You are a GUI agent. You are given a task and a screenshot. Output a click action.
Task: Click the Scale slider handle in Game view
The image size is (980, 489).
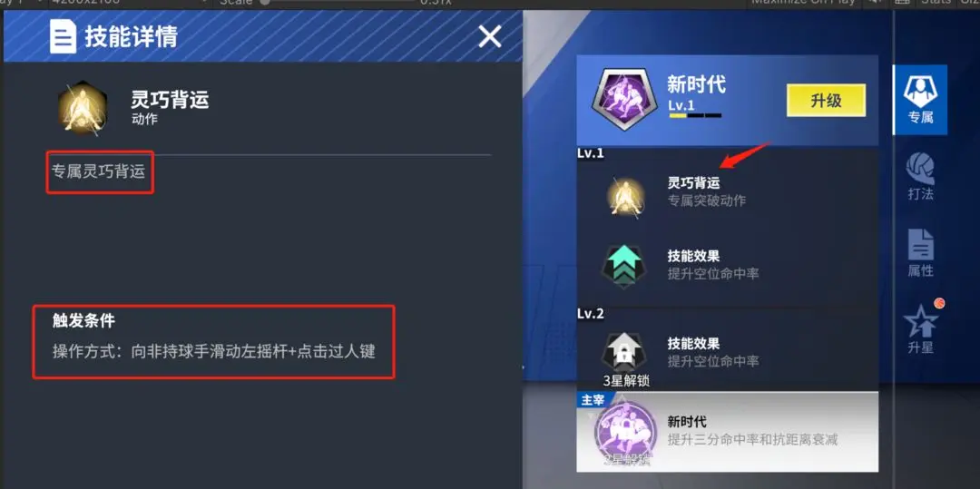click(265, 2)
